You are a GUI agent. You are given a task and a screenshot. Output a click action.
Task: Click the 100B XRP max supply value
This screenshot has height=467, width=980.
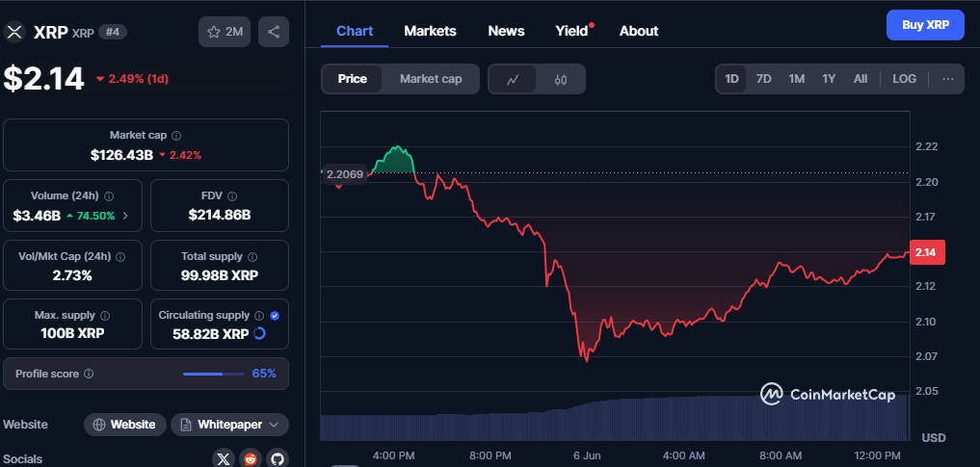[72, 333]
